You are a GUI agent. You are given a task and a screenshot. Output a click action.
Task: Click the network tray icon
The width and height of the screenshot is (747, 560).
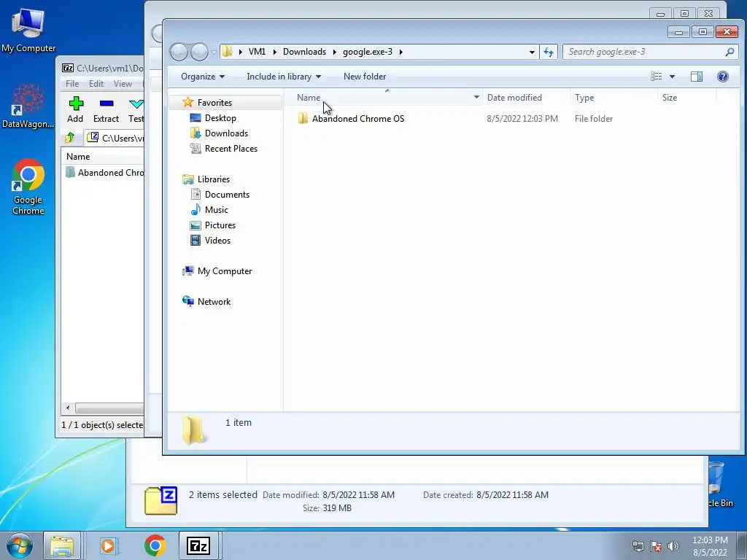[x=638, y=546]
